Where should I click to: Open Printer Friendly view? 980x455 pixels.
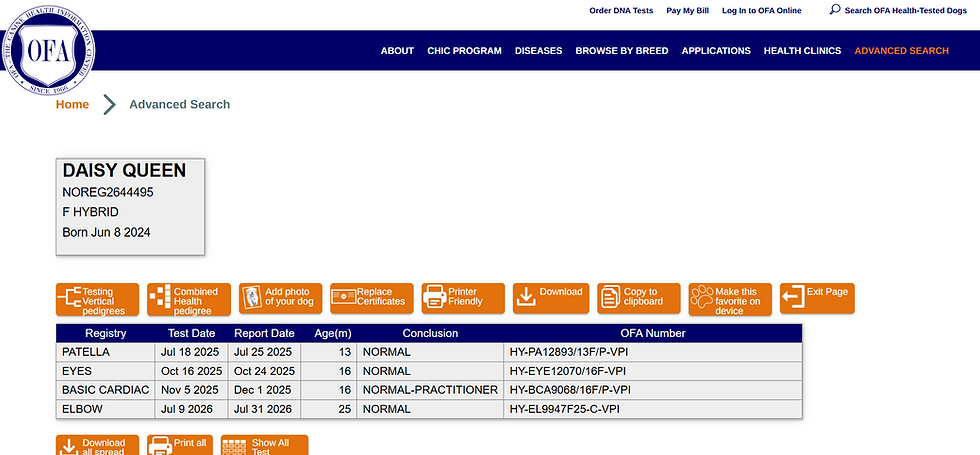click(x=463, y=298)
